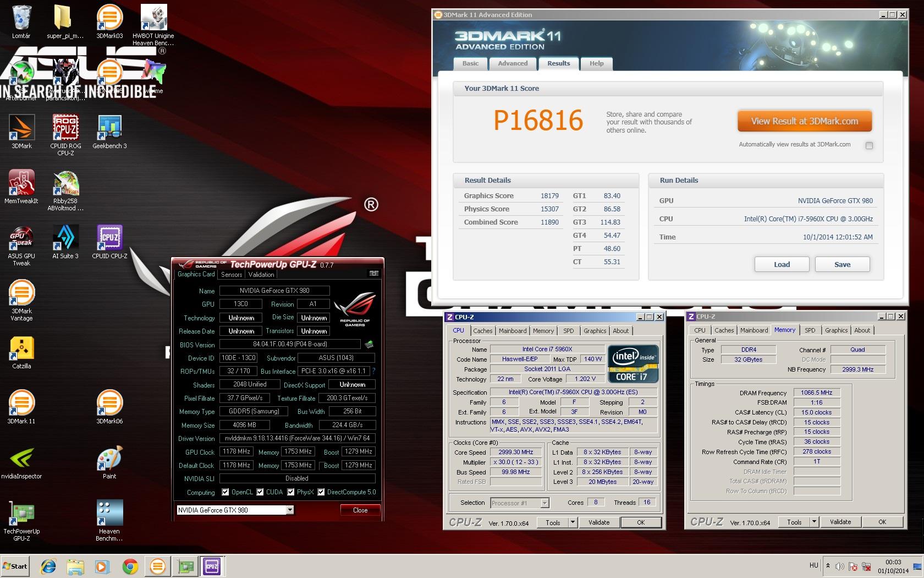Open Validation tab in GPU-Z
This screenshot has height=578, width=924.
(x=261, y=274)
